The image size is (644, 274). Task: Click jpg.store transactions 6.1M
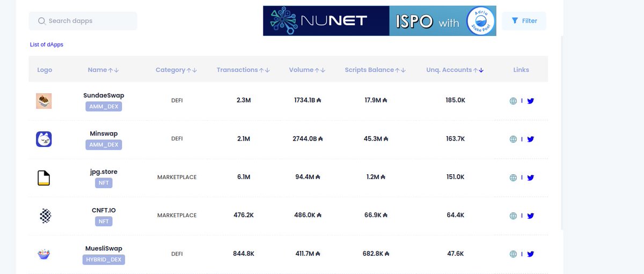(244, 177)
